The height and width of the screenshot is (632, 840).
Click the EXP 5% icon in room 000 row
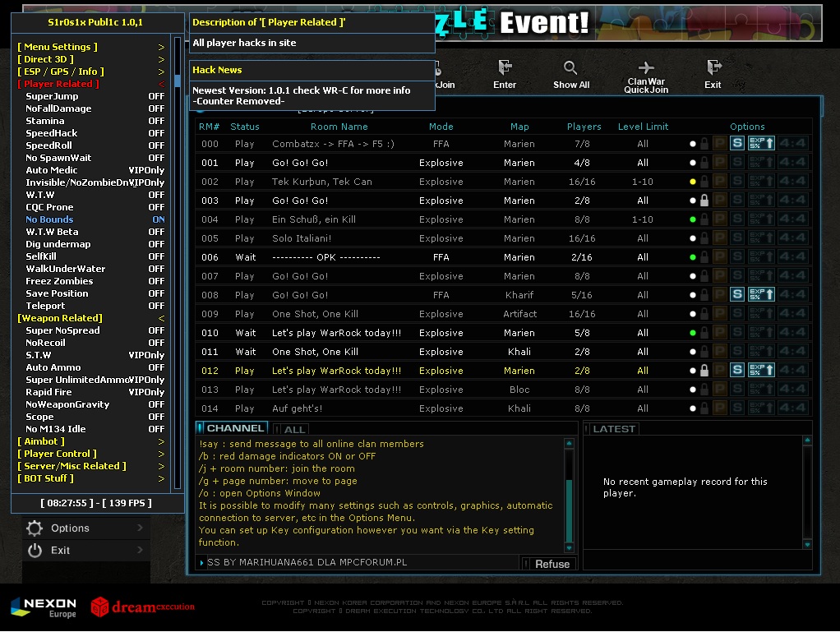pyautogui.click(x=761, y=143)
